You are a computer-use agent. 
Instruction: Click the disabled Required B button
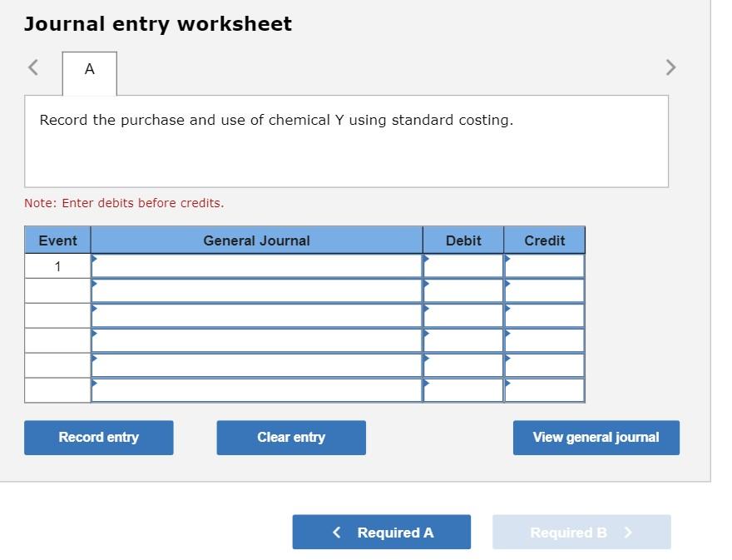pos(581,532)
